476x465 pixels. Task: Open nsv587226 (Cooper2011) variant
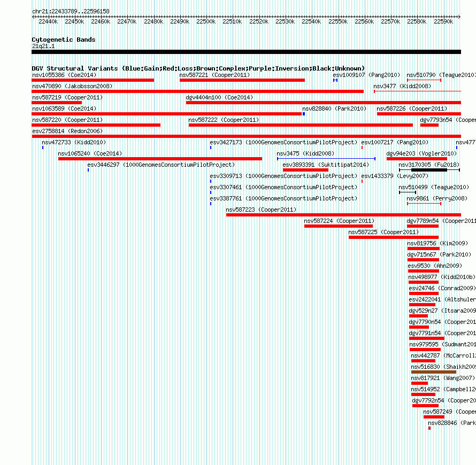coord(419,114)
